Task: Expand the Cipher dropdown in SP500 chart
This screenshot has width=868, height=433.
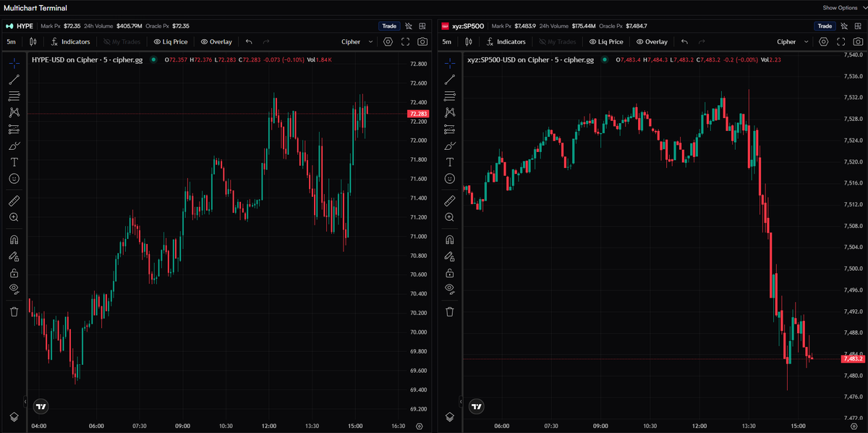Action: 793,42
